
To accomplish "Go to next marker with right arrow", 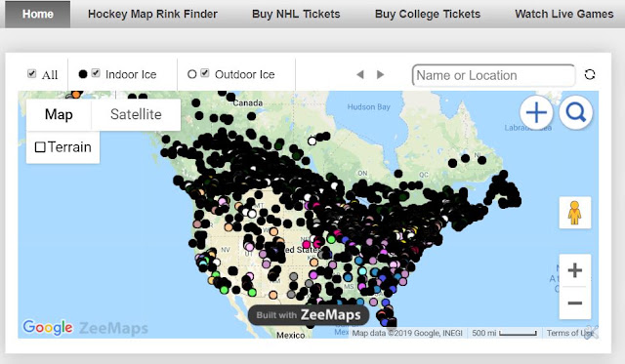I will 380,74.
